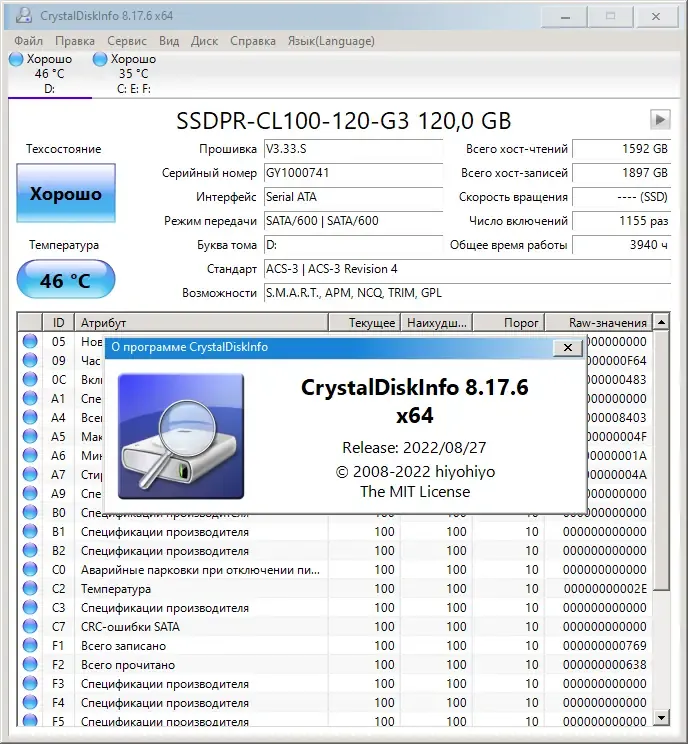Close the О программе CrystalDiskInfo dialog
The height and width of the screenshot is (744, 688).
tap(567, 347)
